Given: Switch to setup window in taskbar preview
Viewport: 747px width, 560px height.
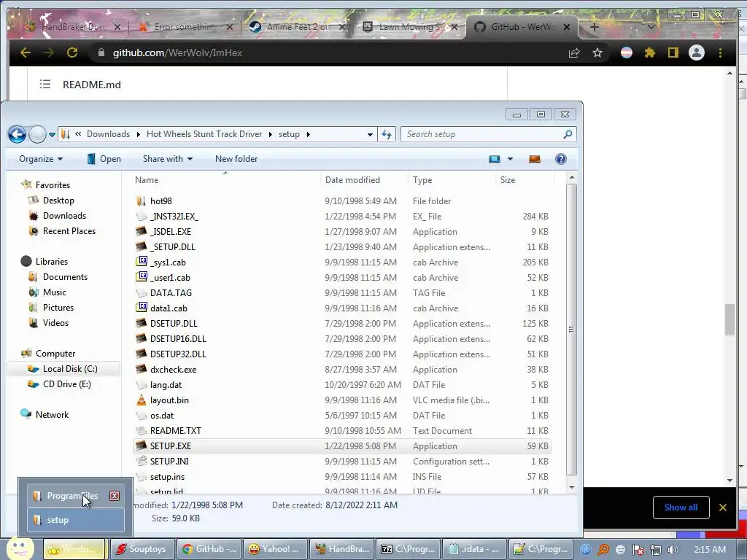Looking at the screenshot, I should 76,520.
